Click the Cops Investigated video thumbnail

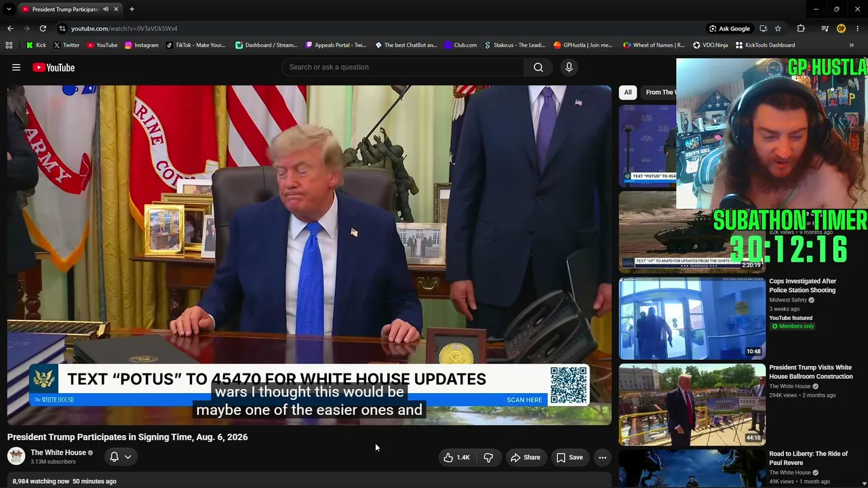coord(692,318)
